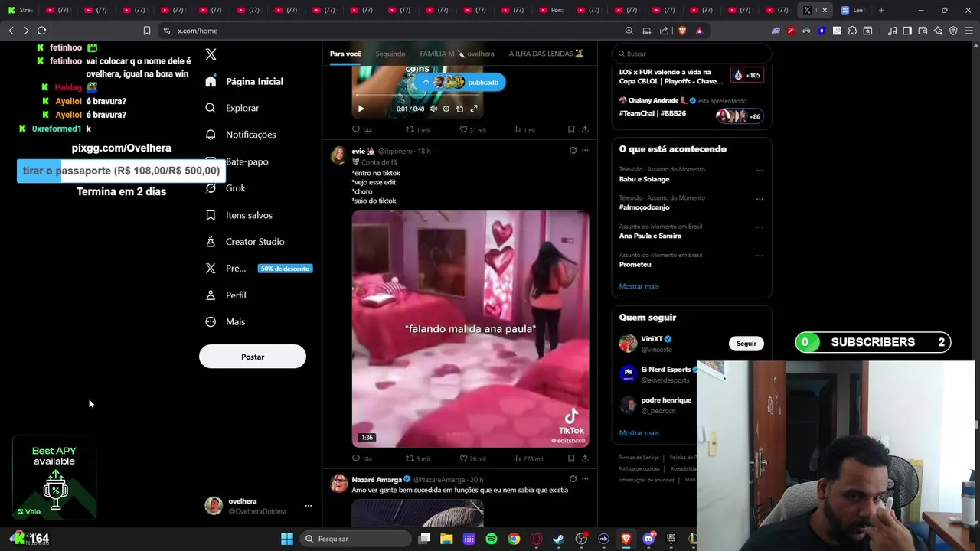Screen dimensions: 980x551
Task: Repost evie's post with 3 mil reposts
Action: 417,459
